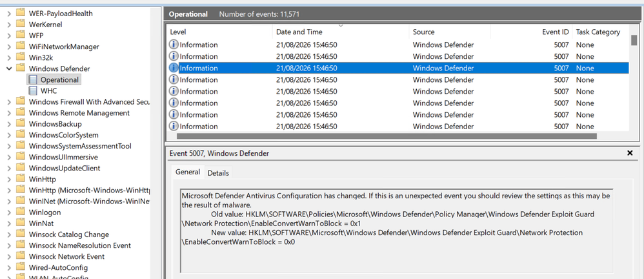Viewport: 644px width, 279px height.
Task: Expand the Winlogon chevron
Action: 9,212
